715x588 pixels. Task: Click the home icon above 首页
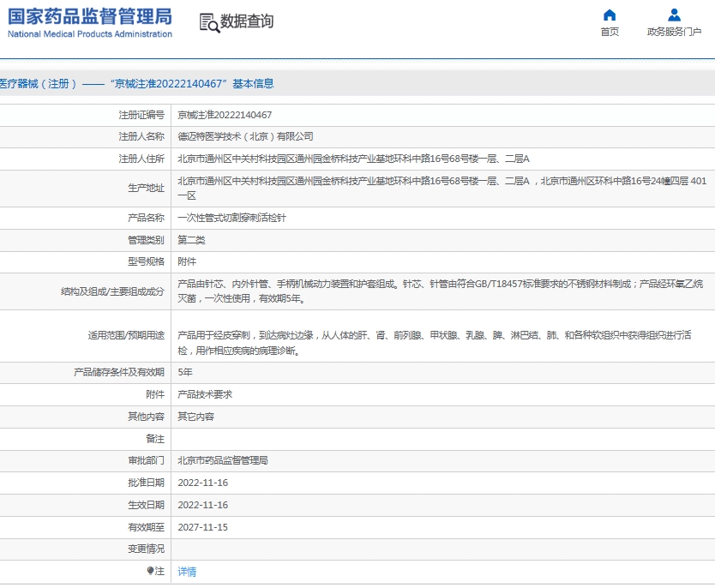[x=610, y=15]
